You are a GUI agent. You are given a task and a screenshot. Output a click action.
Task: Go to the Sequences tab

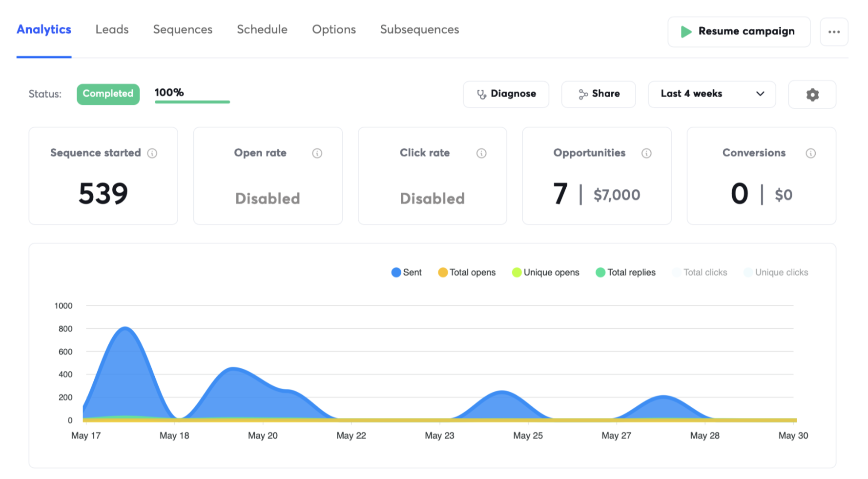183,30
